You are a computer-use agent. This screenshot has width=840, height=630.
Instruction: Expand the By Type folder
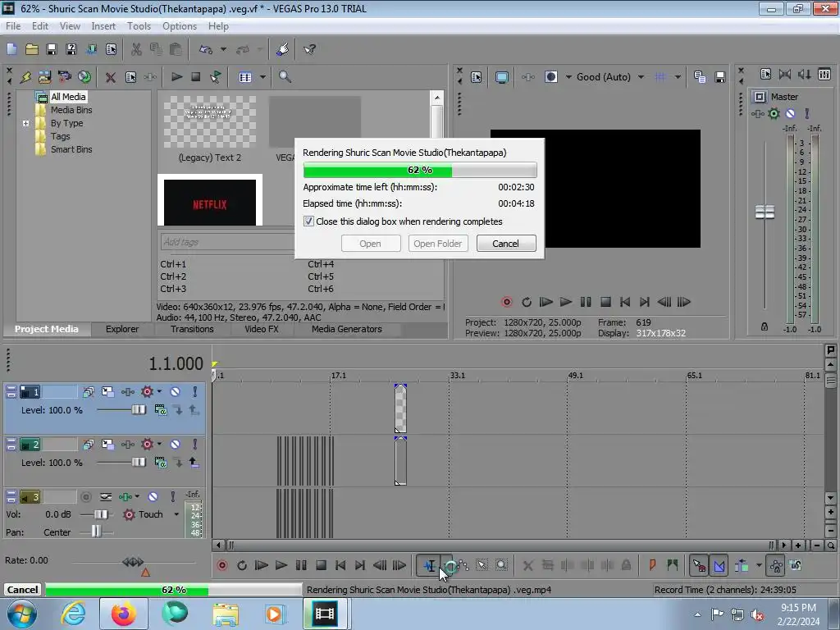pos(25,123)
